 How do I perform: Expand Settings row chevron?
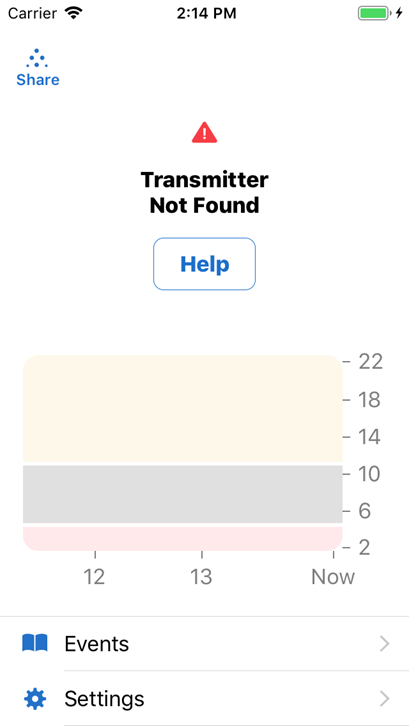pos(384,699)
